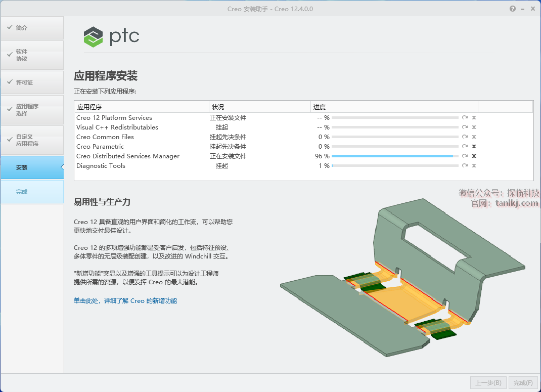The width and height of the screenshot is (541, 392).
Task: Cancel X for Visual C++ Redistributables row
Action: pos(474,127)
